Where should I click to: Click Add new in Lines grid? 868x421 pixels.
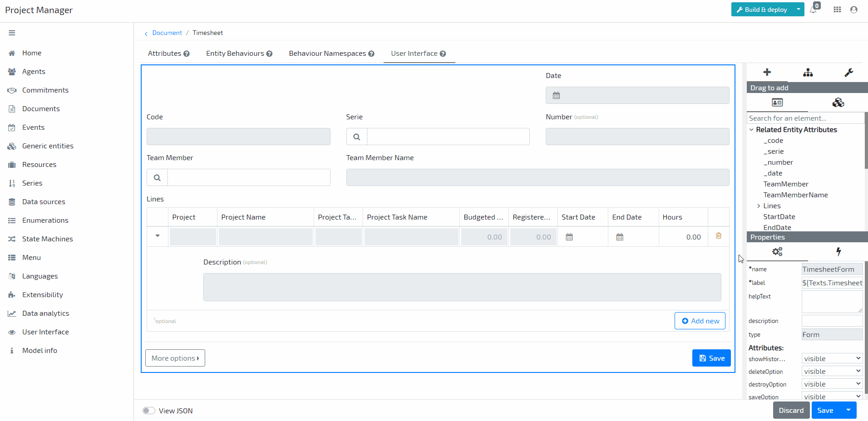click(700, 321)
